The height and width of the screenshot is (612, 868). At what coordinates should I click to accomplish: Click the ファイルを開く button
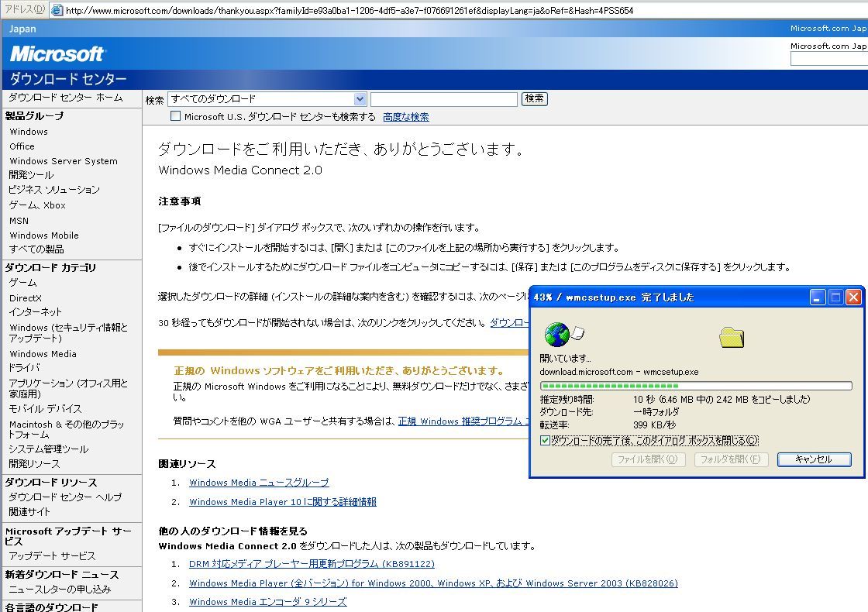click(648, 459)
